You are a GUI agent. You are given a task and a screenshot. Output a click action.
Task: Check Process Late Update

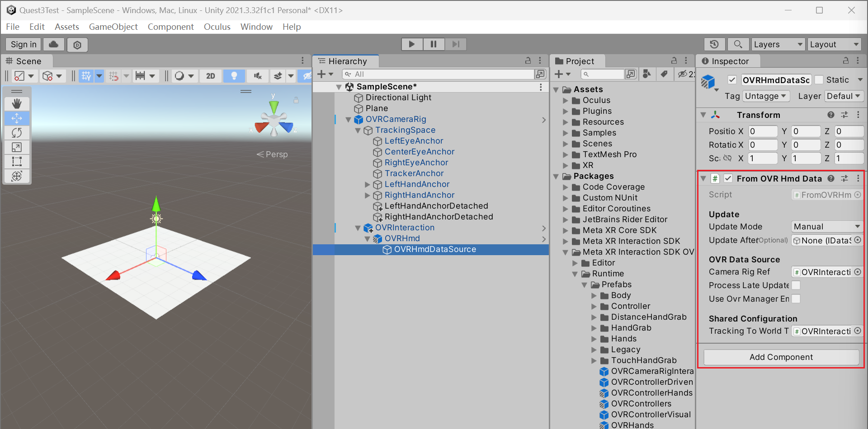796,285
